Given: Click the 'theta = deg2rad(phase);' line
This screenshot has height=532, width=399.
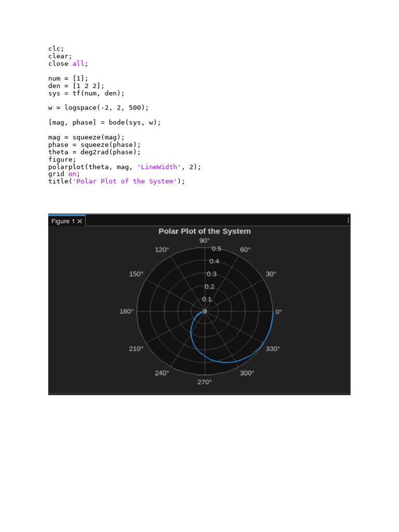Looking at the screenshot, I should pos(95,152).
